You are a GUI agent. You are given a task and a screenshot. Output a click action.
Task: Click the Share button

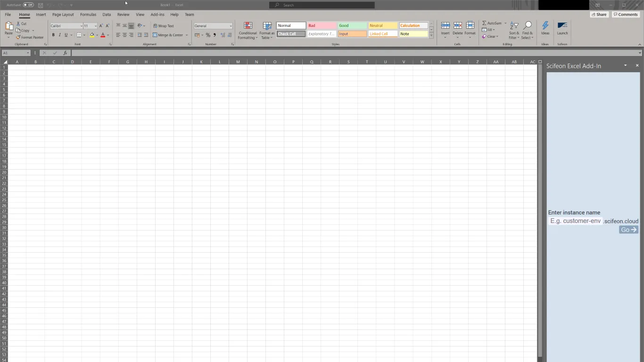click(599, 14)
